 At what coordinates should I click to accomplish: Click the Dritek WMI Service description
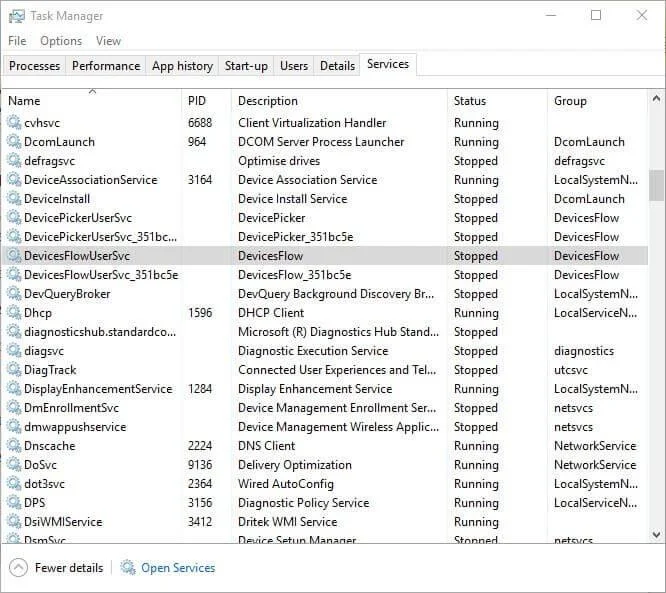tap(288, 522)
